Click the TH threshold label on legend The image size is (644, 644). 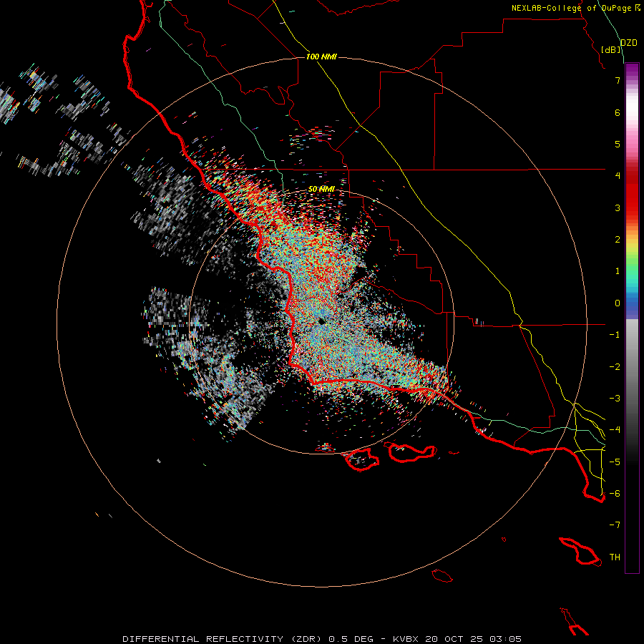coord(615,557)
